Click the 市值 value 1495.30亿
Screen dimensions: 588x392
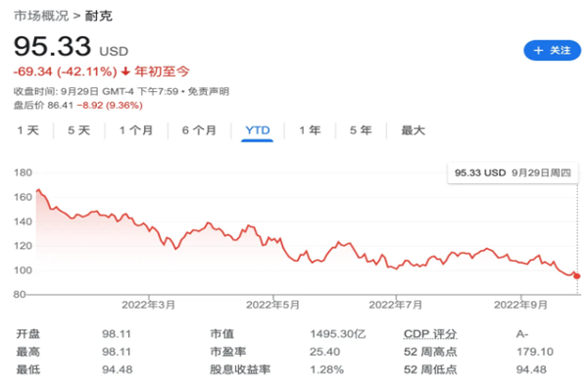coord(337,334)
